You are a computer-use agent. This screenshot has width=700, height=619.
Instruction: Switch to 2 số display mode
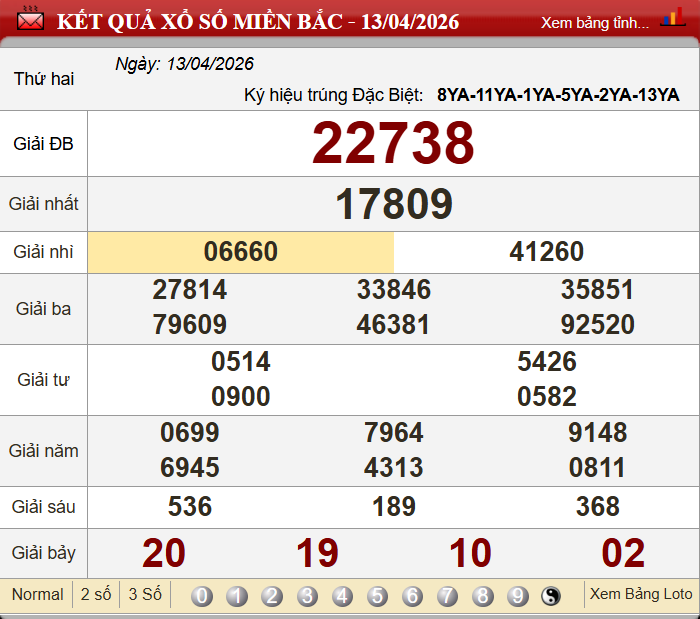[96, 594]
